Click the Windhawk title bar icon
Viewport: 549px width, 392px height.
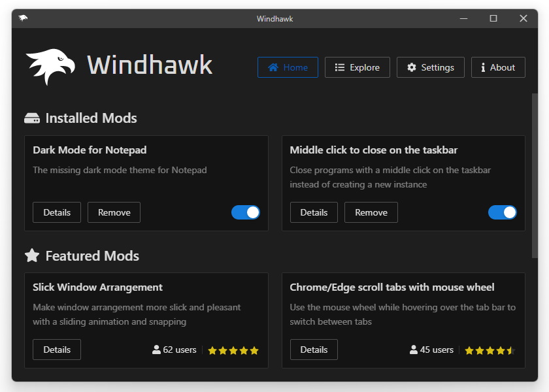24,19
